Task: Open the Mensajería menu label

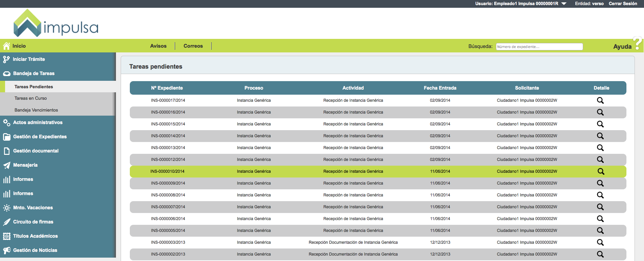Action: 25,165
